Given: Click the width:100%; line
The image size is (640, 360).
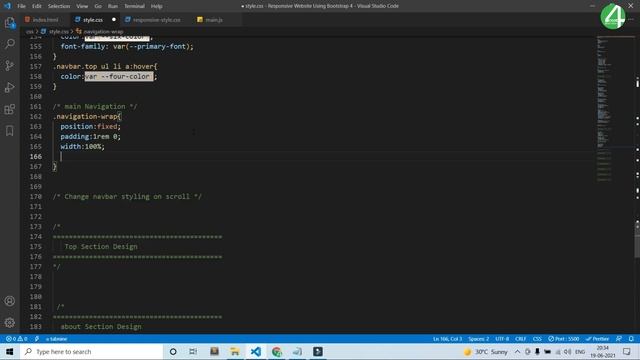Looking at the screenshot, I should (82, 146).
